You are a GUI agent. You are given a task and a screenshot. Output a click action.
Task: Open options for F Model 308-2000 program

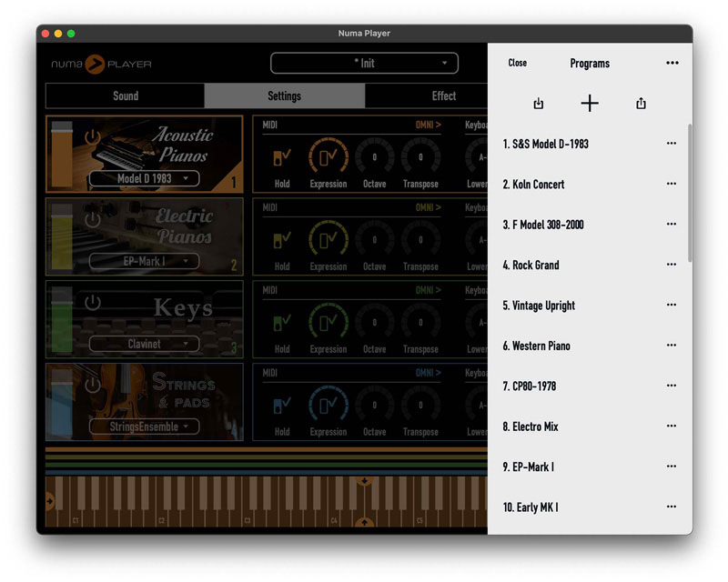point(671,225)
